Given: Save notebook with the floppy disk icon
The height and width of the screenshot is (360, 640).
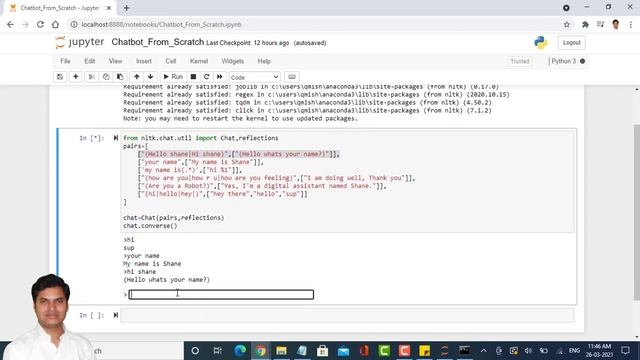Looking at the screenshot, I should pyautogui.click(x=60, y=77).
